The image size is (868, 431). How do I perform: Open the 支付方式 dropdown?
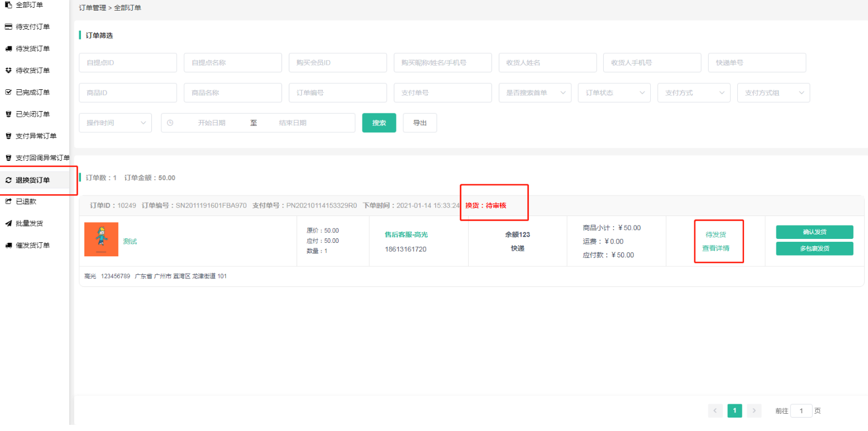pyautogui.click(x=694, y=93)
